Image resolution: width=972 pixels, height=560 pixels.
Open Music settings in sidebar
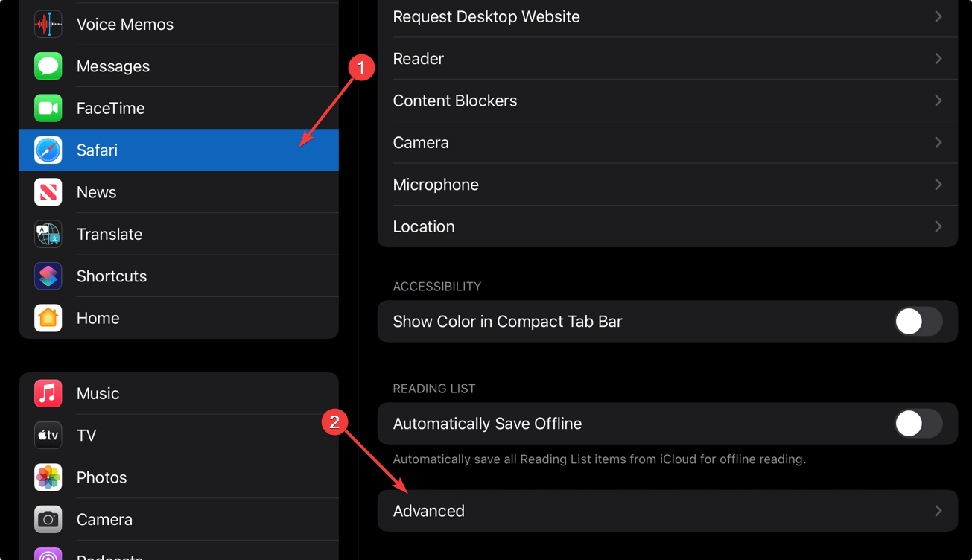(179, 393)
